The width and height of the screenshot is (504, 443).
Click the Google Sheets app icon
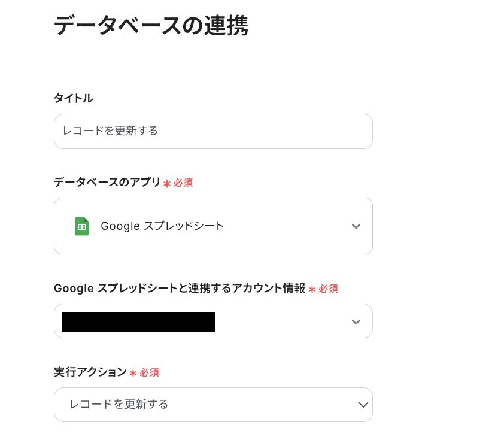82,226
